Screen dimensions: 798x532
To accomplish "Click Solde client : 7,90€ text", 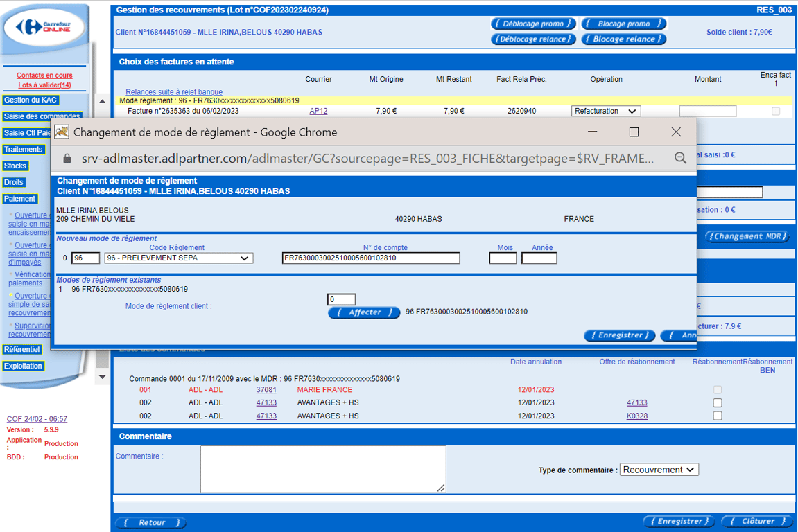I will 740,32.
